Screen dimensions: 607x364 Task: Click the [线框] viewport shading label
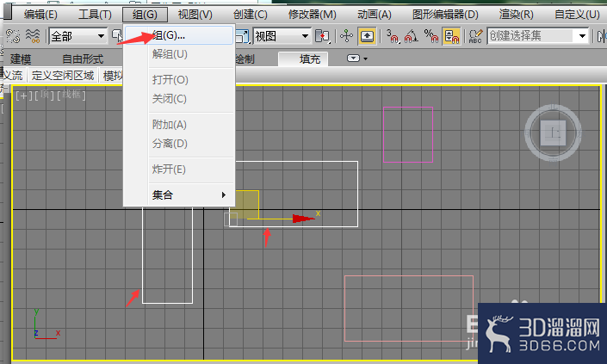(71, 95)
